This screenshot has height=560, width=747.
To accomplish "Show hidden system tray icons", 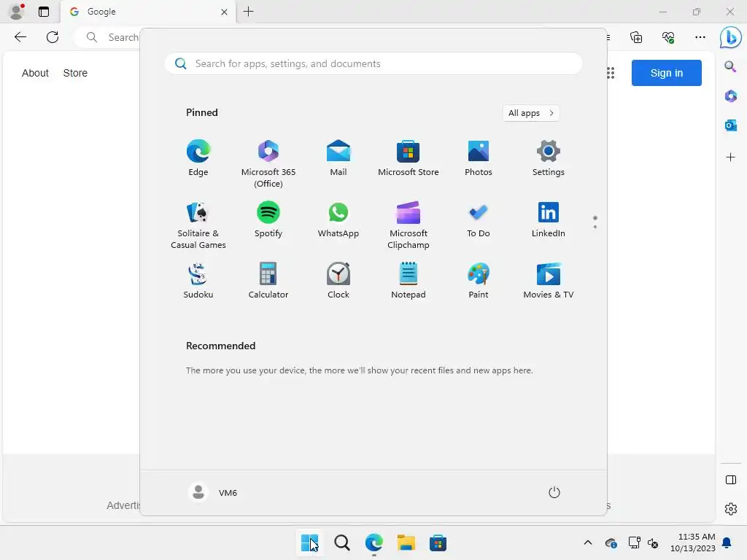I will pyautogui.click(x=588, y=542).
